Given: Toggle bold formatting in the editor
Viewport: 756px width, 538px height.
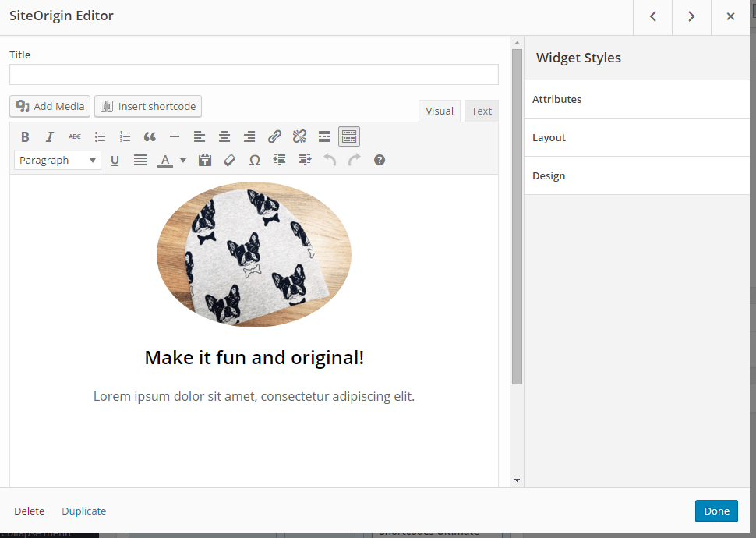Looking at the screenshot, I should (x=25, y=136).
